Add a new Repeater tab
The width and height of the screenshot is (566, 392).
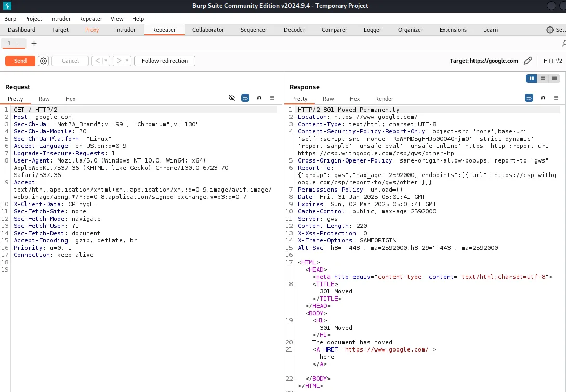(34, 43)
